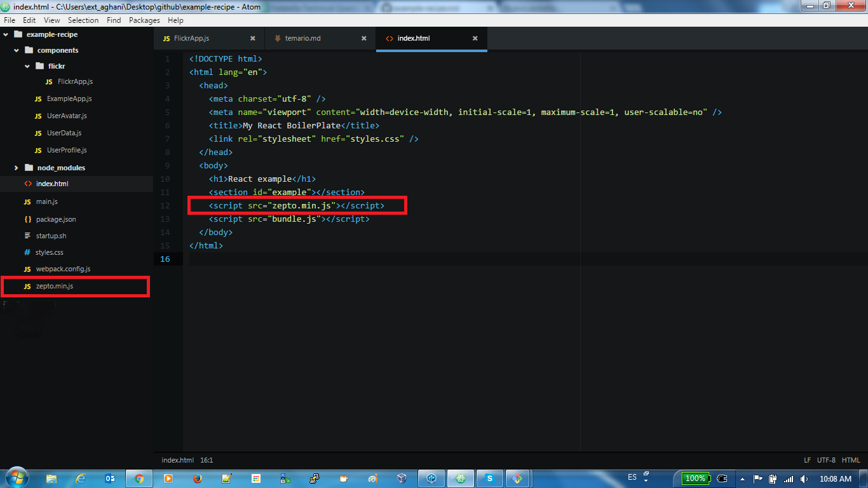
Task: Open ExampleApp.js in the tree view
Action: coord(69,99)
